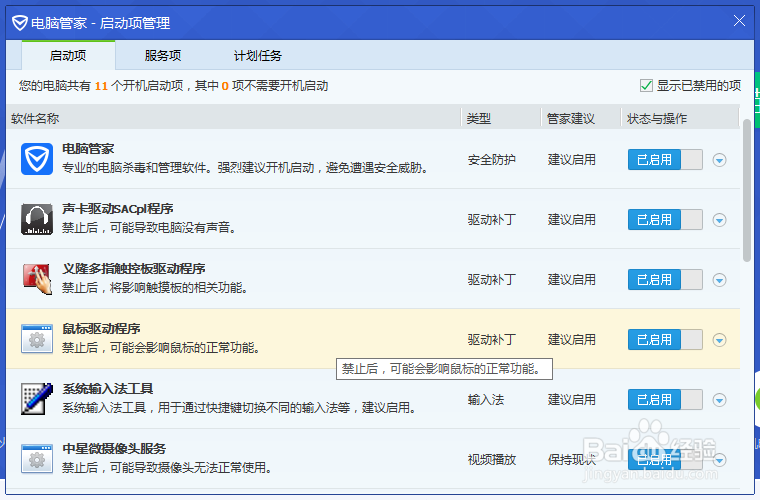This screenshot has height=500, width=760.
Task: Click the 建议启用 cell in 电脑管家 row
Action: coord(571,160)
